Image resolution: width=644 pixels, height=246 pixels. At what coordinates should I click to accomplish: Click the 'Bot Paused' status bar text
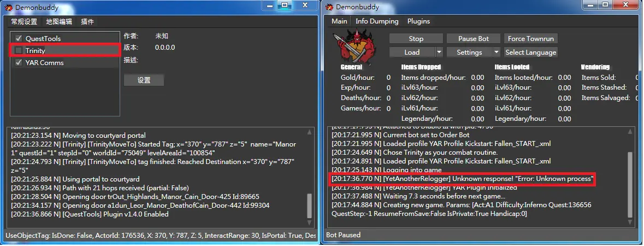[344, 235]
